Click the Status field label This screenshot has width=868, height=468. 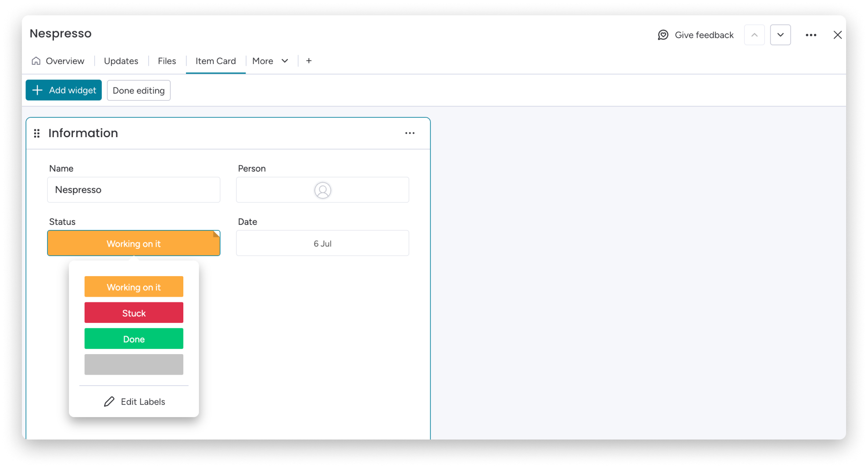tap(62, 222)
